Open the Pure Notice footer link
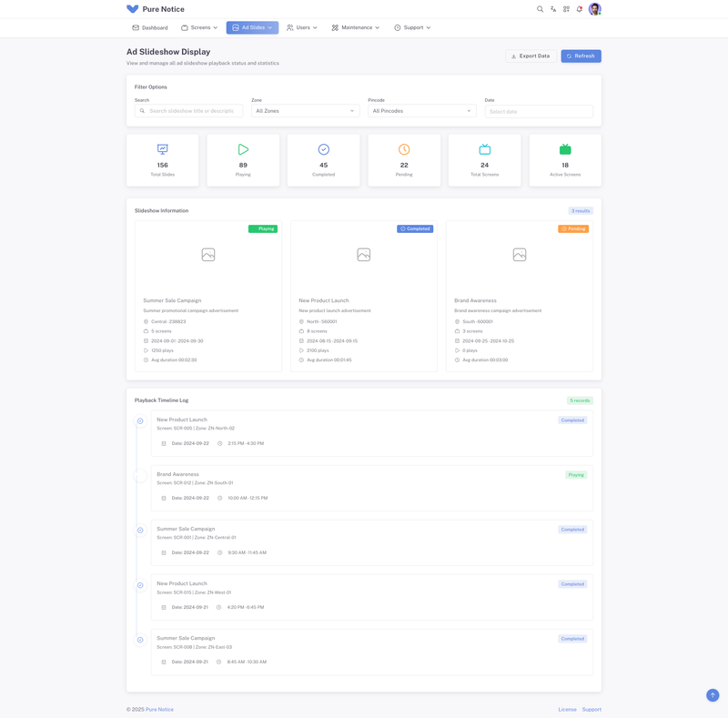728x718 pixels. point(159,710)
